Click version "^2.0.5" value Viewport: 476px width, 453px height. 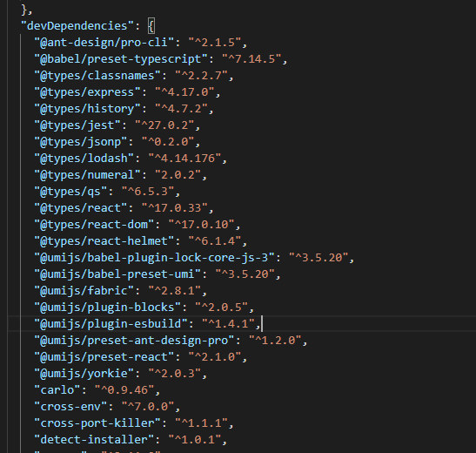click(221, 308)
